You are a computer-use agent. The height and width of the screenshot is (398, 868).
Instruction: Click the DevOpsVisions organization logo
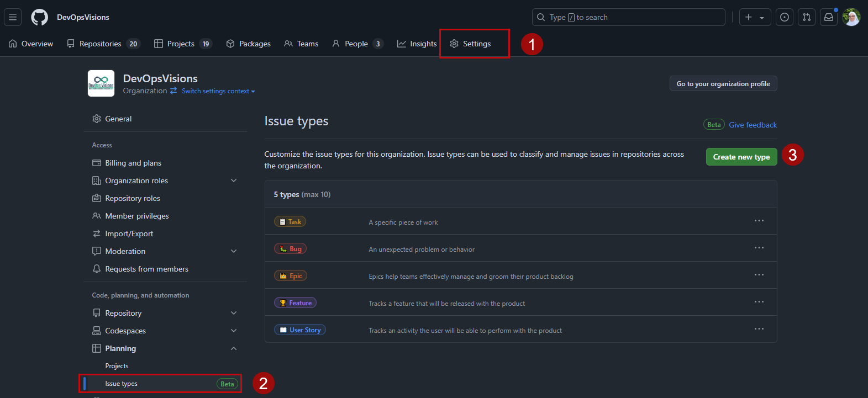[x=101, y=83]
